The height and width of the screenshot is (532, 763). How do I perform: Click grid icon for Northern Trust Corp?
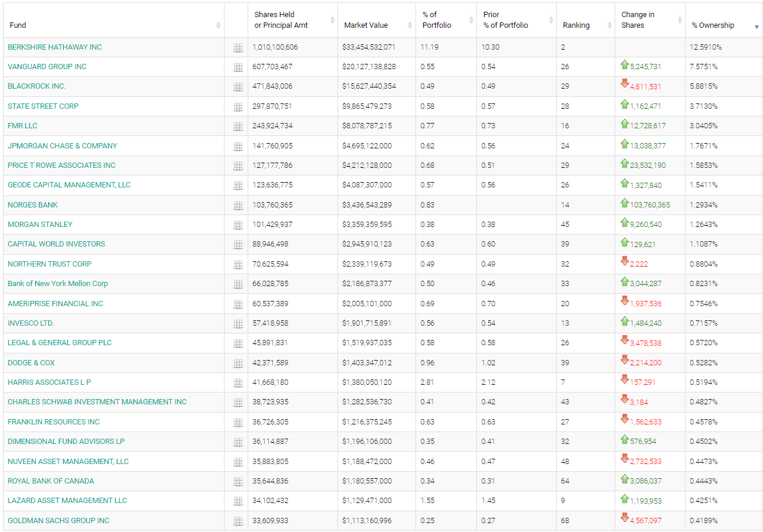pyautogui.click(x=238, y=265)
